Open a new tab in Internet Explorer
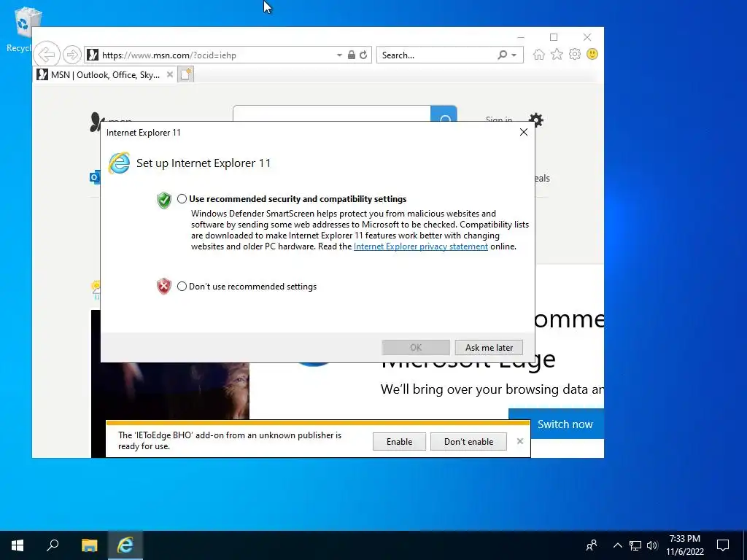The height and width of the screenshot is (560, 747). pyautogui.click(x=186, y=74)
